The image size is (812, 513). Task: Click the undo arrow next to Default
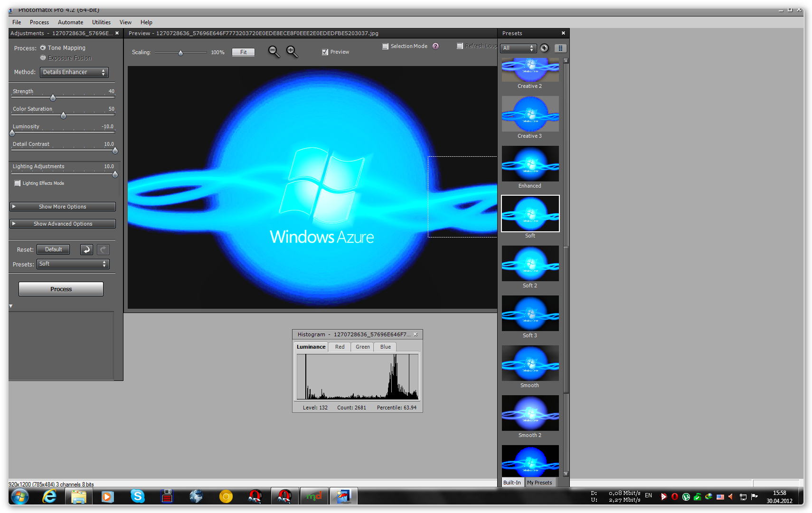(86, 249)
